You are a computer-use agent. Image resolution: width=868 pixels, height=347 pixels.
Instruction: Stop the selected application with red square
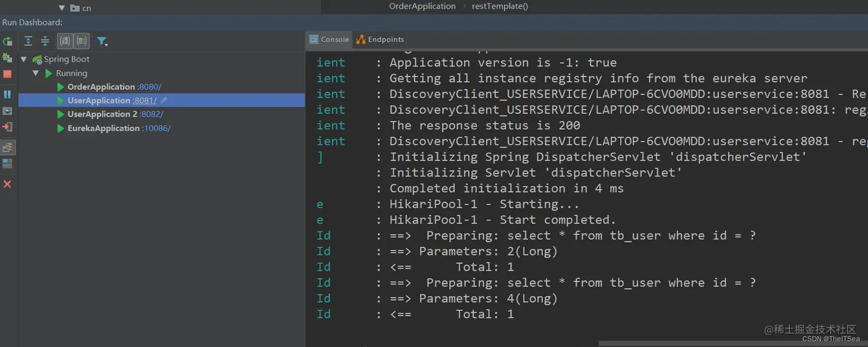7,74
